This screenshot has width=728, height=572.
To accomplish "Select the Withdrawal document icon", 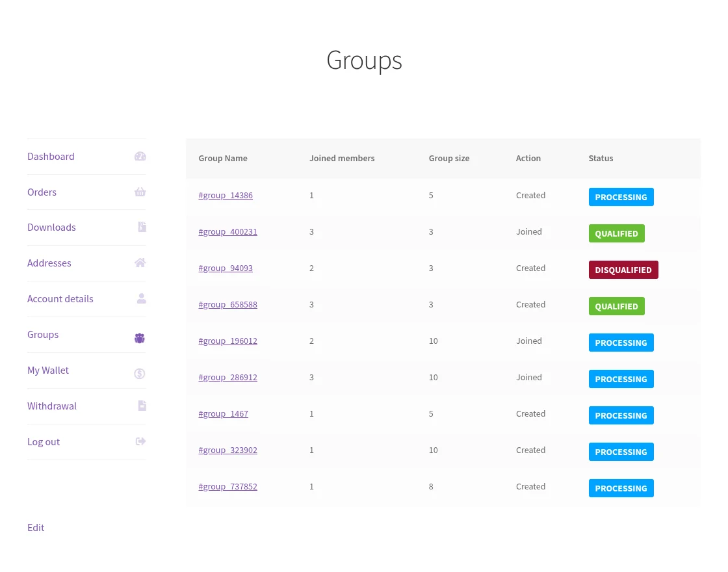I will 142,406.
